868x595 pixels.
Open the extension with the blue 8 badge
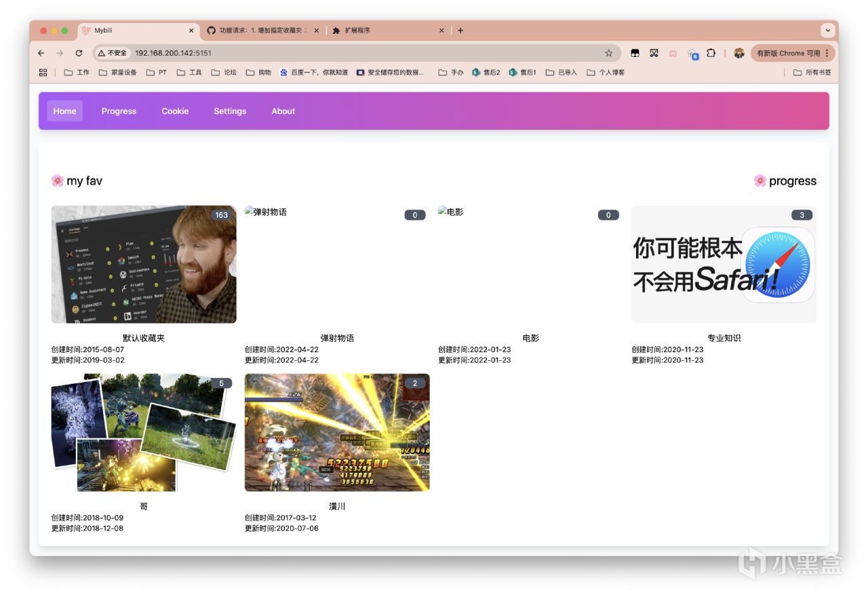pos(692,54)
